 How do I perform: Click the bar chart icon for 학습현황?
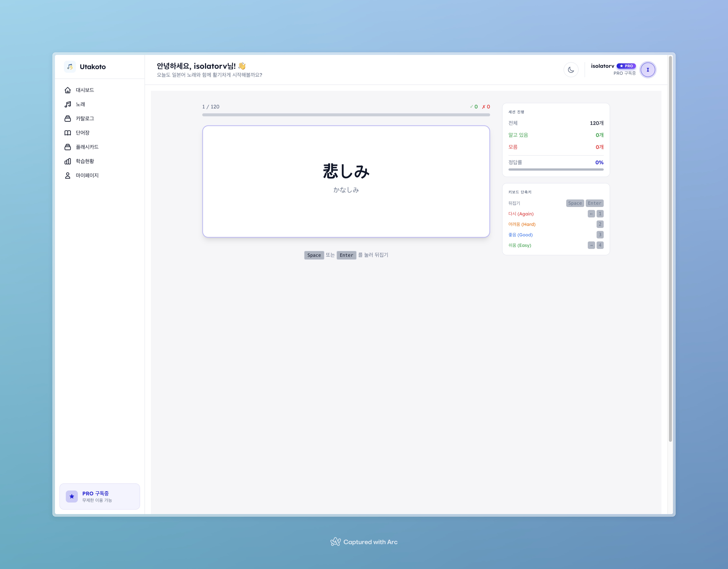pos(68,161)
